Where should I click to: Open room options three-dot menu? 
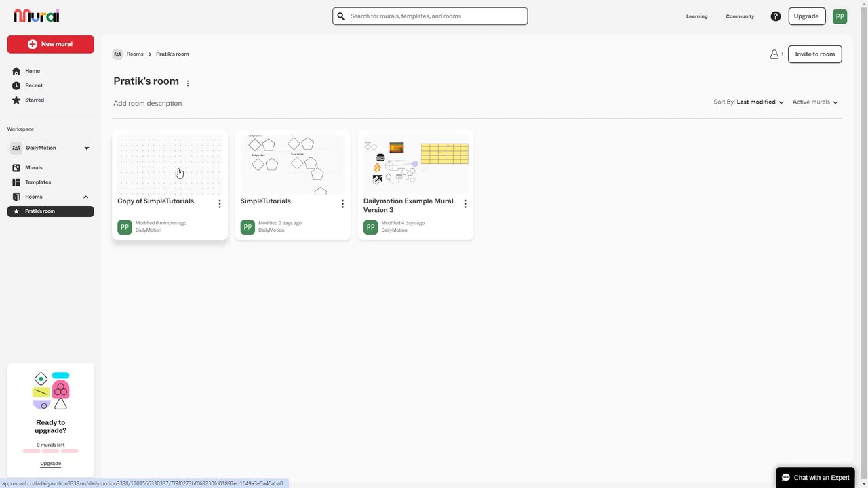[188, 83]
